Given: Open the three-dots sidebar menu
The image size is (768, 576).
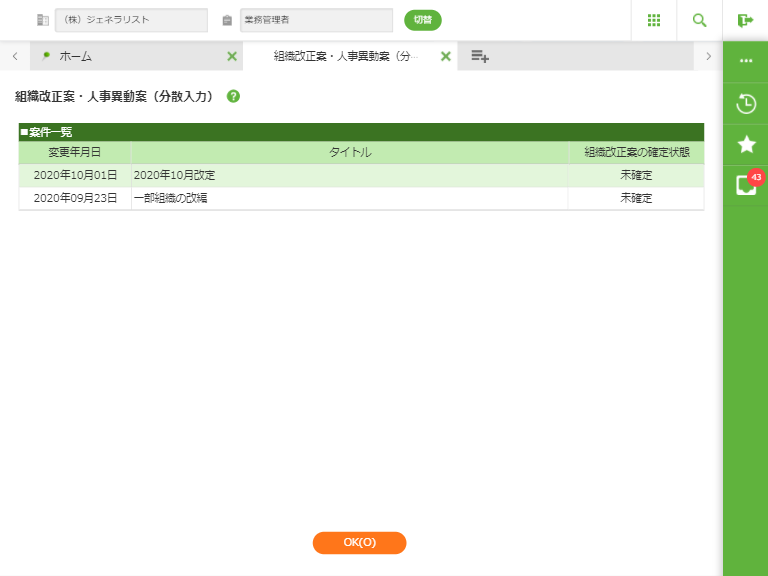Looking at the screenshot, I should click(746, 61).
